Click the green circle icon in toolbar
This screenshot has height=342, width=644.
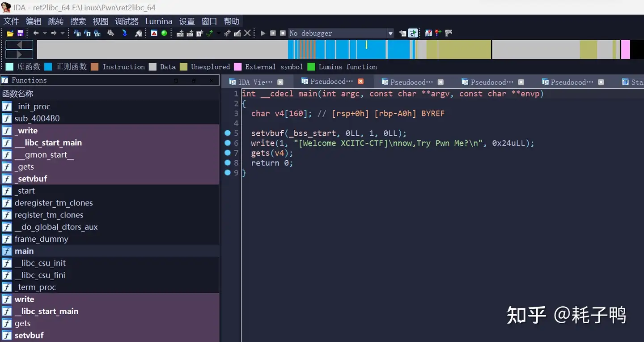164,33
